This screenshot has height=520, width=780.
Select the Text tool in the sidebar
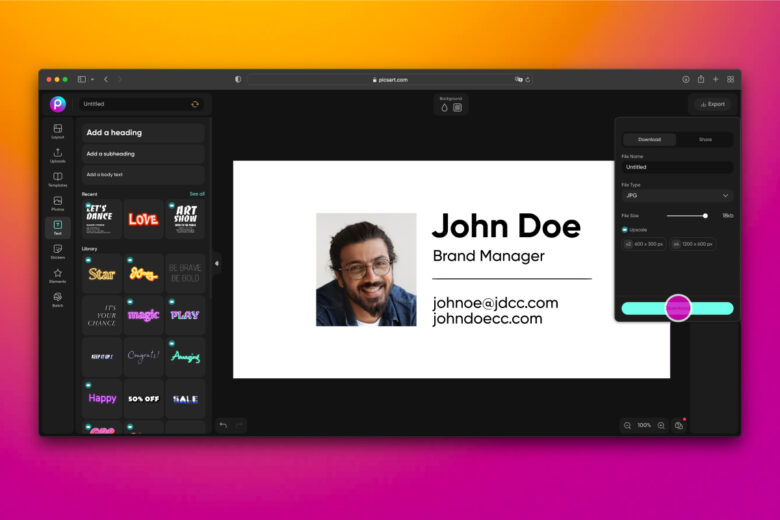tap(58, 227)
